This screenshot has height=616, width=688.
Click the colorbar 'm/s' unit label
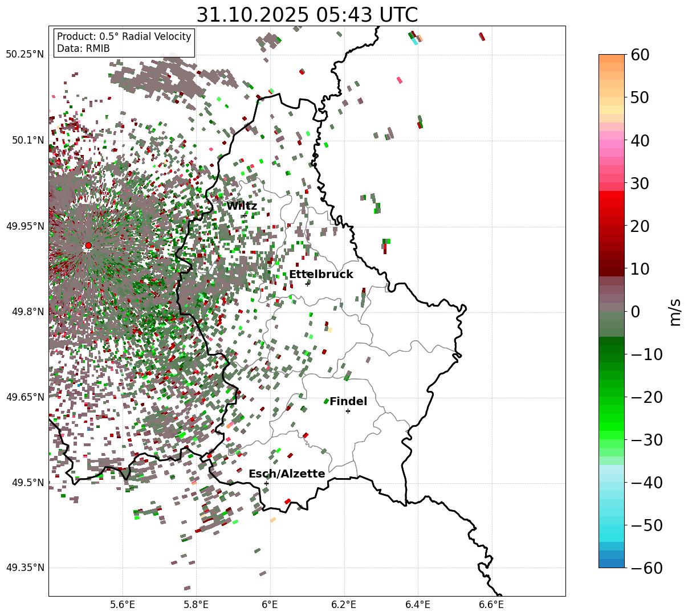pos(675,312)
